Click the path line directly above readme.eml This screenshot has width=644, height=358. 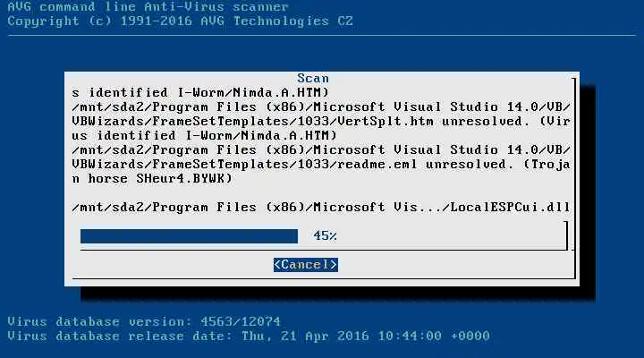click(x=321, y=150)
